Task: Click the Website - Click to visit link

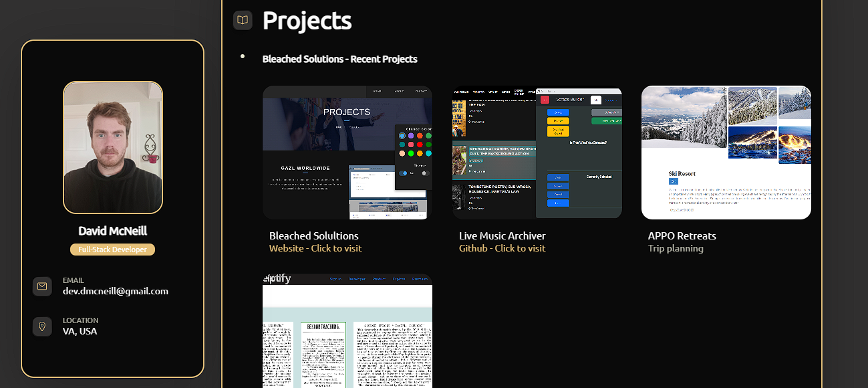Action: (314, 248)
